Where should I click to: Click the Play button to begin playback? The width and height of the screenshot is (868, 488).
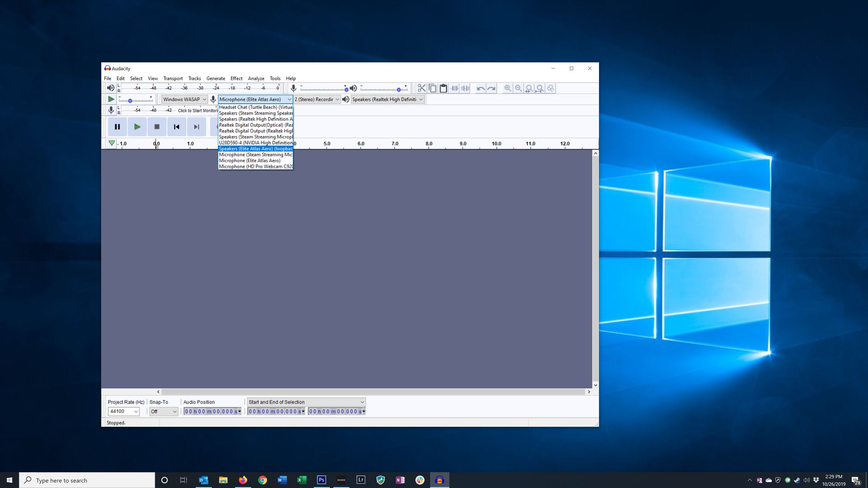click(137, 126)
